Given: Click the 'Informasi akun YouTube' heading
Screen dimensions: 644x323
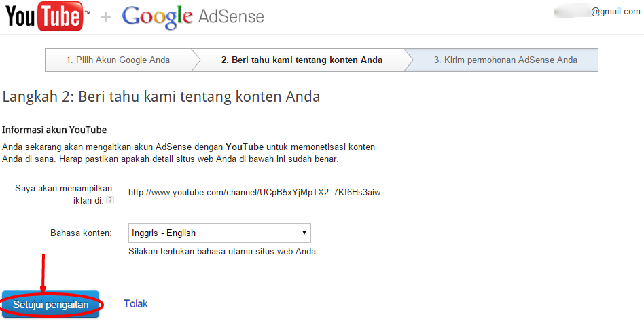Looking at the screenshot, I should 54,130.
